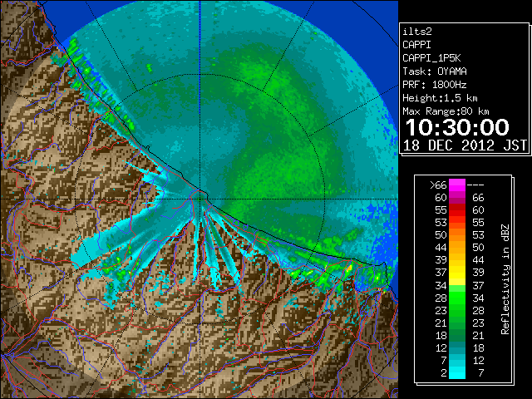
Task: Select the "18 DEC 2012 JST" date
Action: click(x=465, y=145)
